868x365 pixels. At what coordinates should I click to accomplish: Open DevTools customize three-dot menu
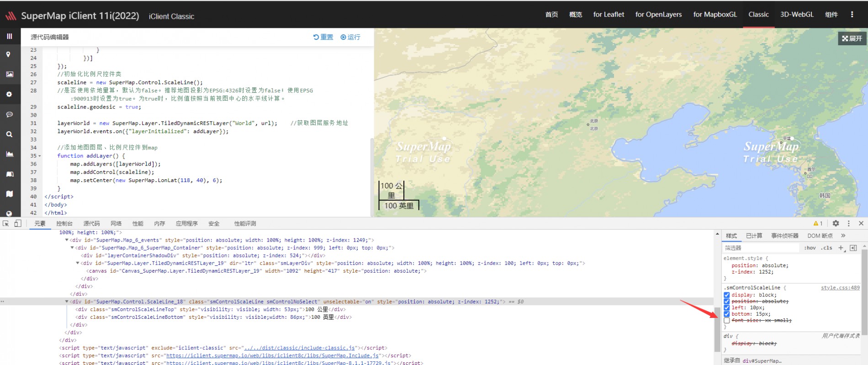coord(849,223)
